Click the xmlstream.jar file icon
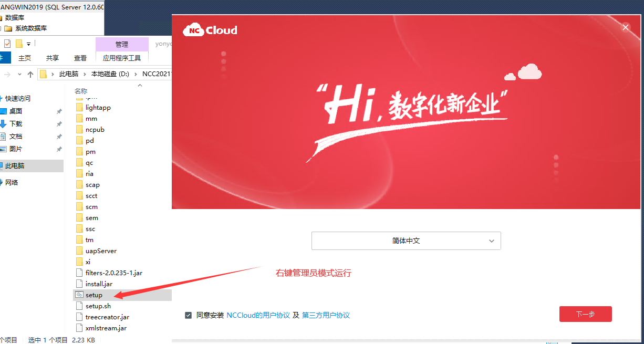The width and height of the screenshot is (644, 344). [x=79, y=328]
